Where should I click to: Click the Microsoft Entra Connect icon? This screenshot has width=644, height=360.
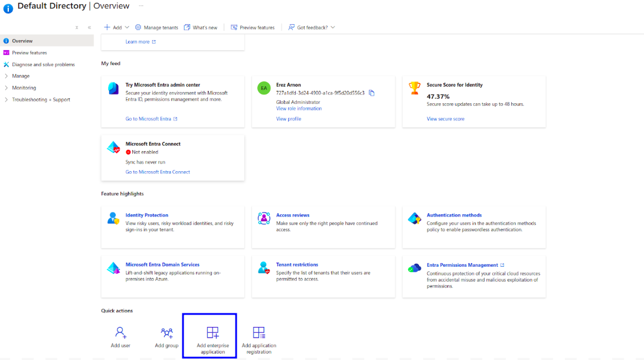pyautogui.click(x=113, y=148)
